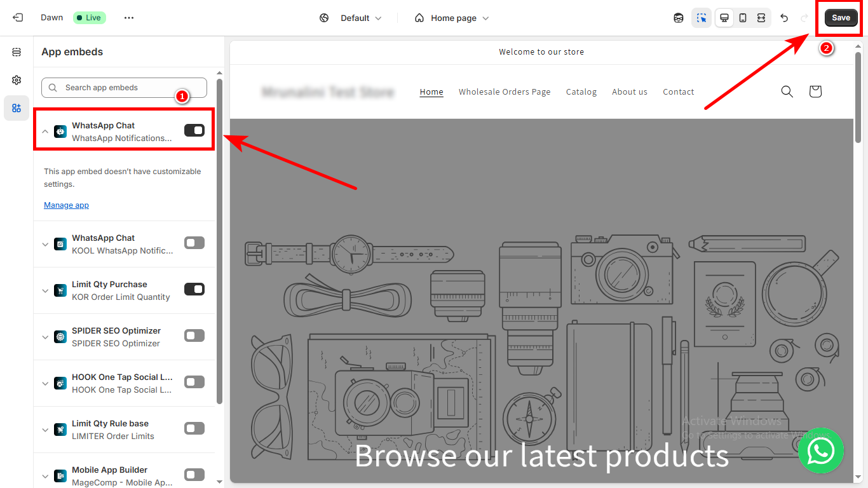
Task: Disable the first WhatsApp Chat toggle
Action: pyautogui.click(x=194, y=130)
